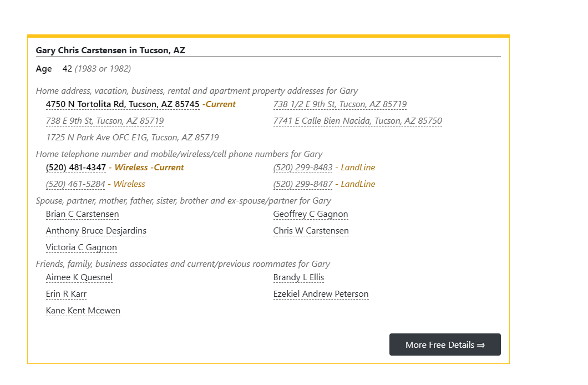Open the Brandy L Ellis link
The image size is (588, 385).
[298, 277]
